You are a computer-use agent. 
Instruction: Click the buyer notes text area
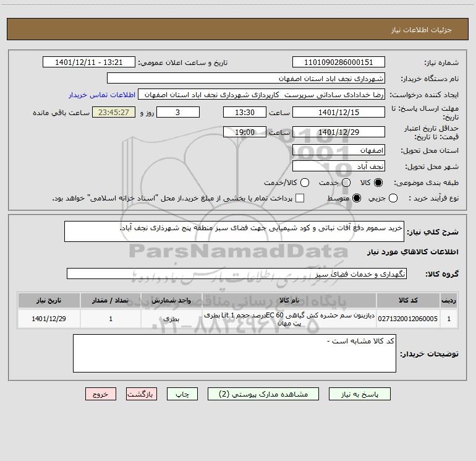click(x=234, y=353)
